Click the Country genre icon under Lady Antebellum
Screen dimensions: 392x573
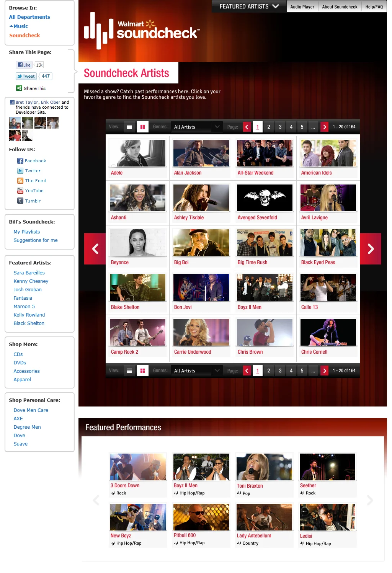[x=239, y=543]
